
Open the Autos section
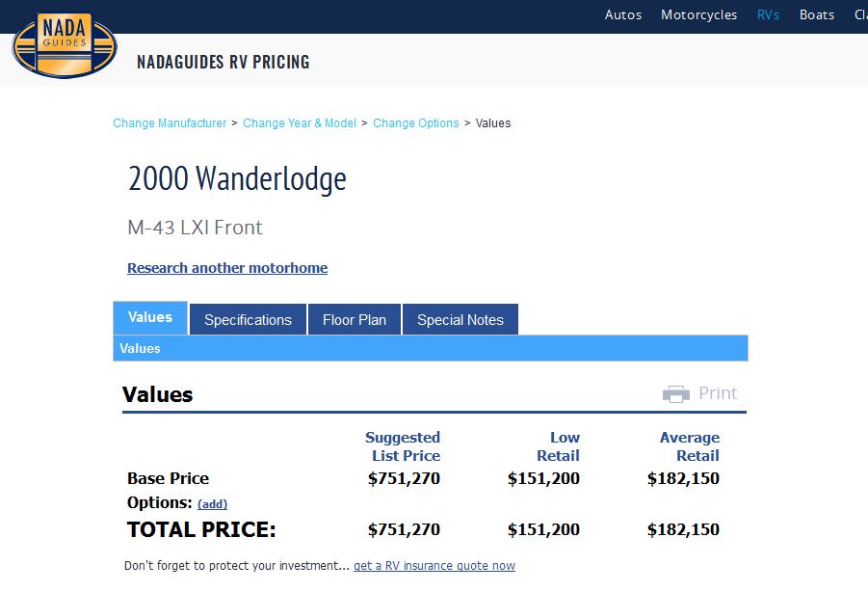pyautogui.click(x=623, y=14)
